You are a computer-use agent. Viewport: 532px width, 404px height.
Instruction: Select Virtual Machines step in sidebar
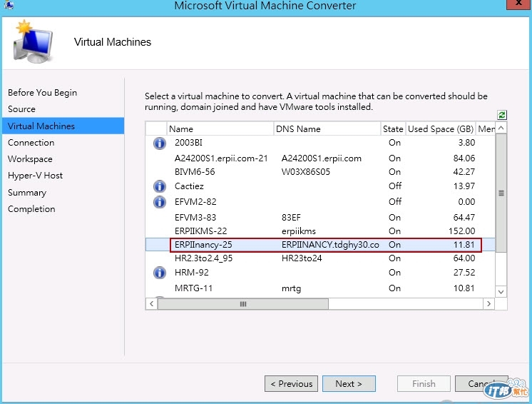coord(63,126)
